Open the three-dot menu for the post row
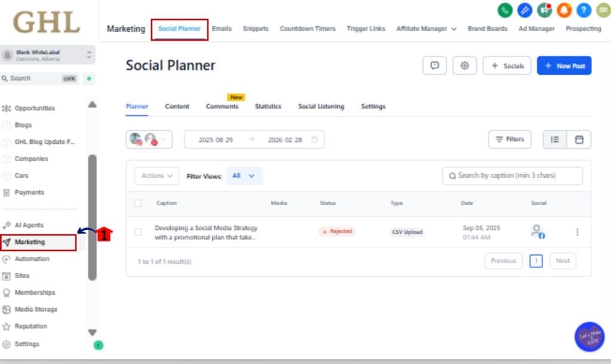This screenshot has width=611, height=364. point(577,232)
